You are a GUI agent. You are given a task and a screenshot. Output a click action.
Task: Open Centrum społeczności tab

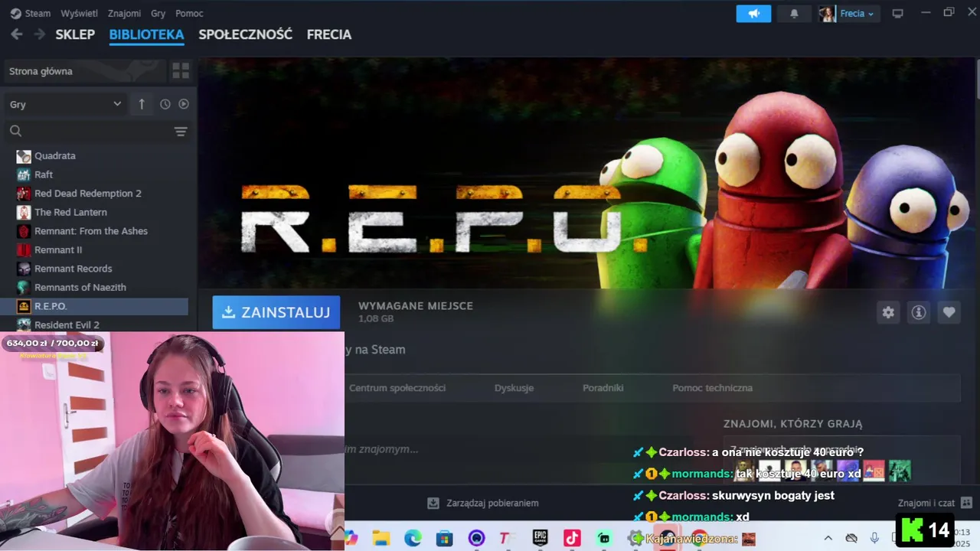[x=397, y=388]
